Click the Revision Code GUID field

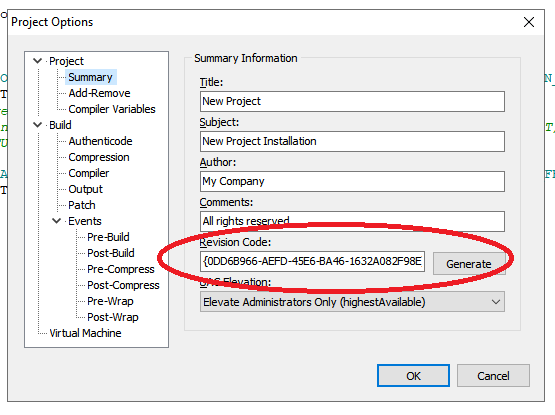312,261
